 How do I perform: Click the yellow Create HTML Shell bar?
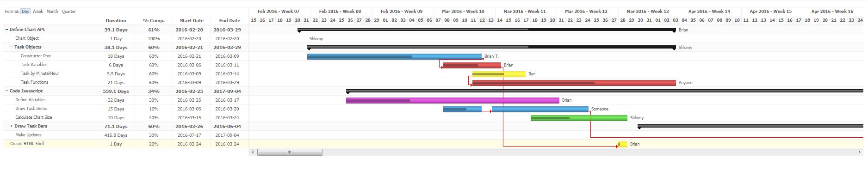tap(623, 144)
